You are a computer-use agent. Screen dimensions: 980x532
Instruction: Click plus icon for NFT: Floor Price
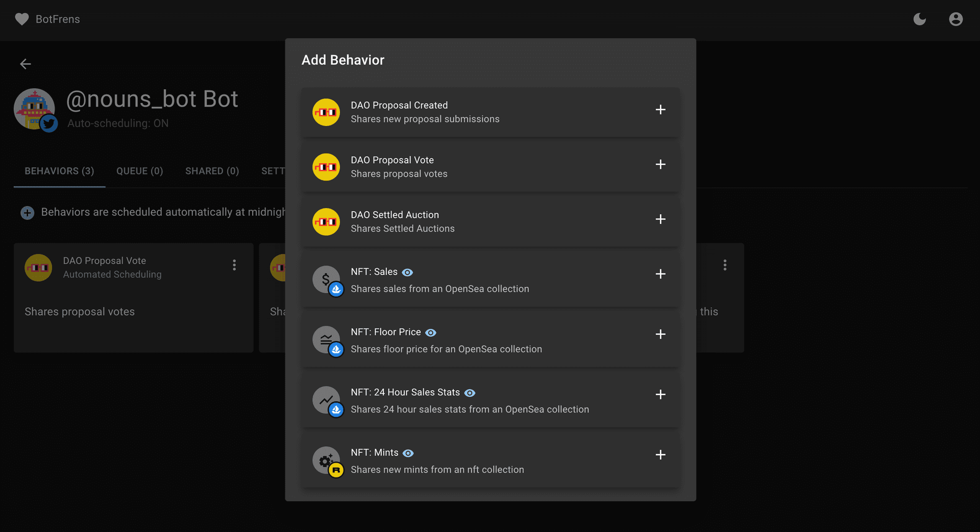[660, 334]
